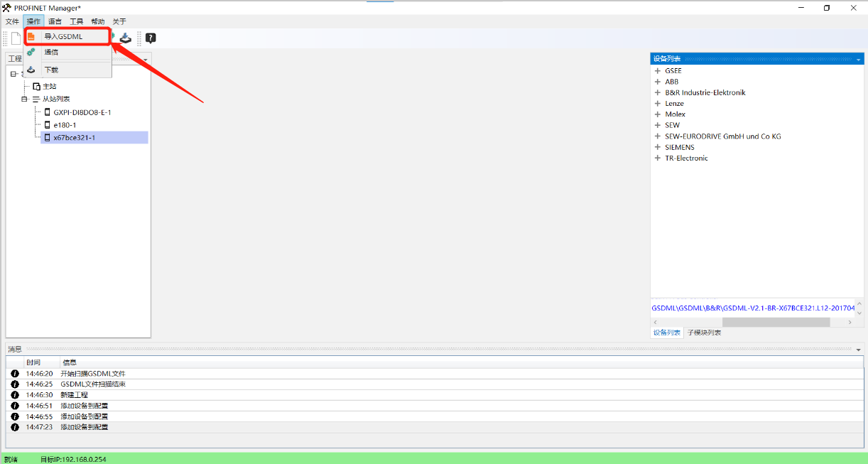Open the 设备列表 panel dropdown arrow

click(859, 59)
